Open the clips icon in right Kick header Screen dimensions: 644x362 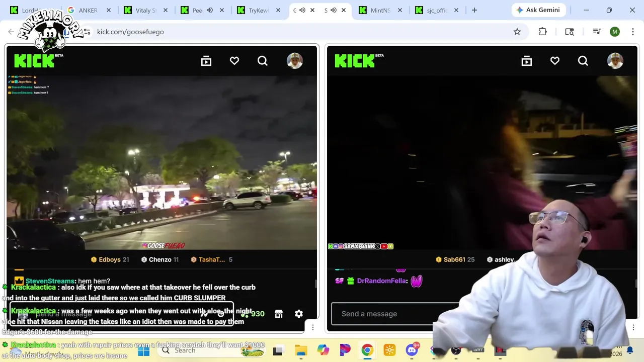527,61
